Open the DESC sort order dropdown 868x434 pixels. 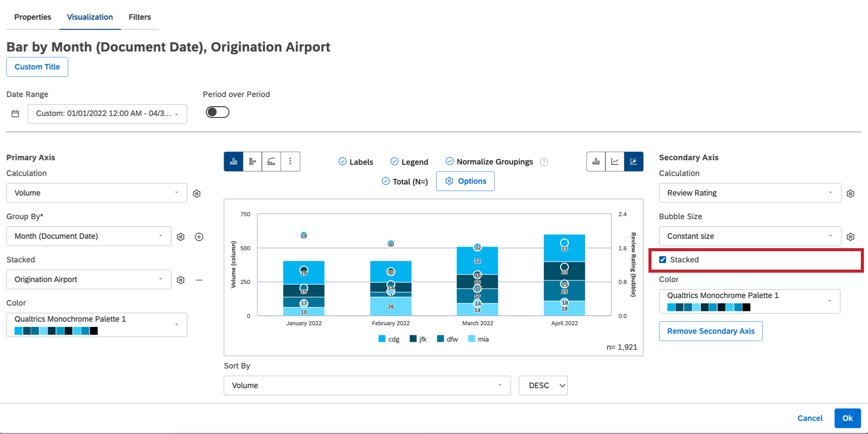[543, 385]
